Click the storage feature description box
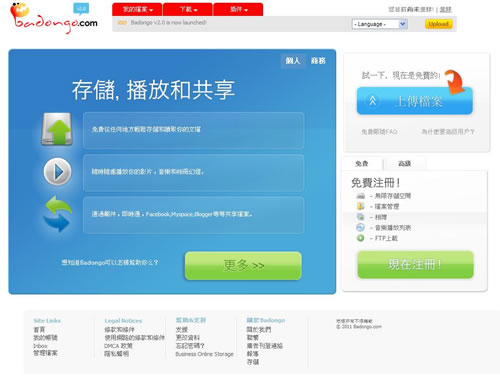500x380 pixels. pos(193,130)
